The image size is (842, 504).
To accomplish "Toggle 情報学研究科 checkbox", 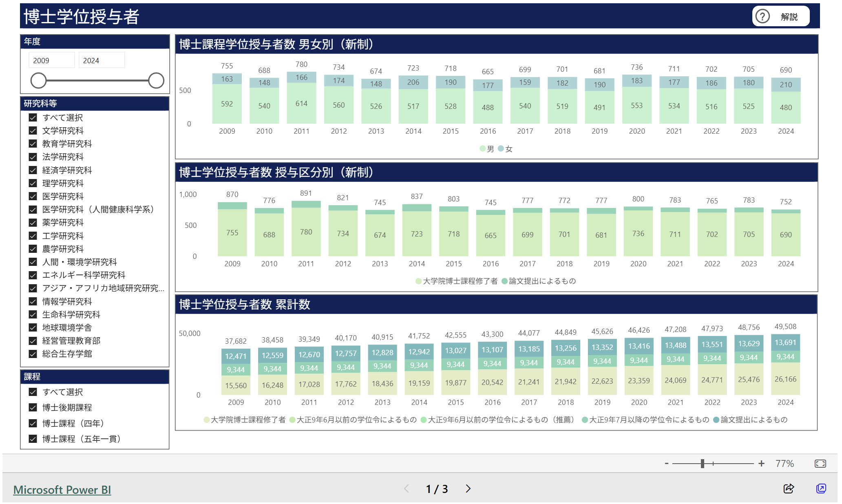I will pyautogui.click(x=33, y=301).
